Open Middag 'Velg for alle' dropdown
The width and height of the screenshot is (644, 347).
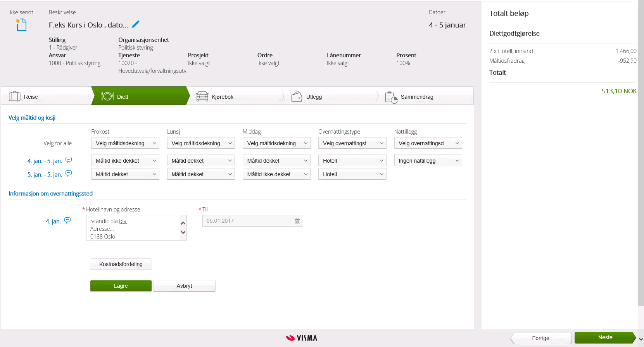coord(276,143)
